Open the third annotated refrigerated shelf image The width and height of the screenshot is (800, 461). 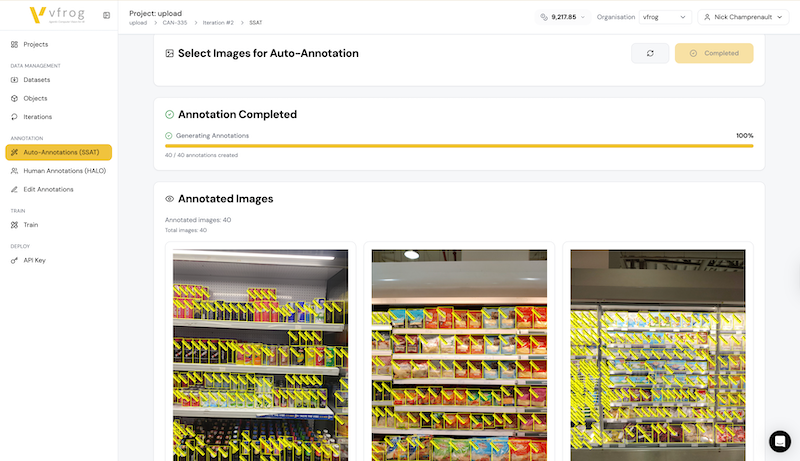point(658,355)
